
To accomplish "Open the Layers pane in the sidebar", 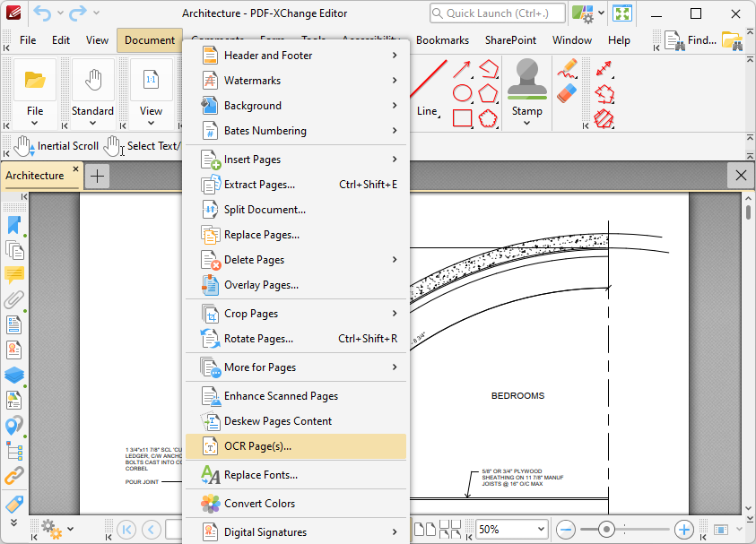I will pos(13,375).
